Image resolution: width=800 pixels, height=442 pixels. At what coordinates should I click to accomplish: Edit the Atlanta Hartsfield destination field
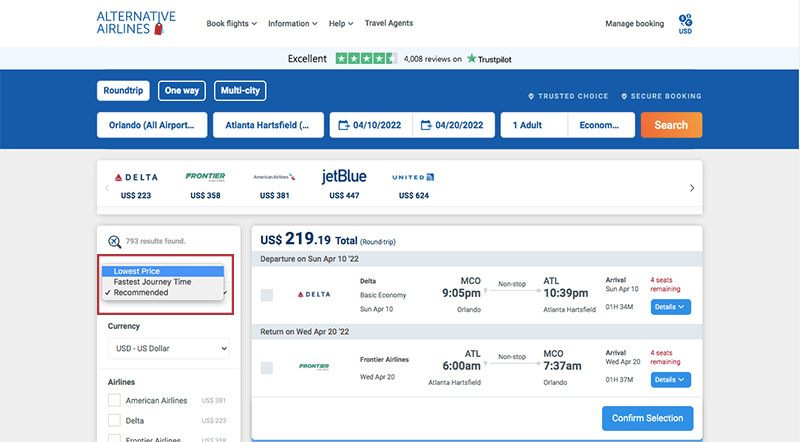pos(268,125)
